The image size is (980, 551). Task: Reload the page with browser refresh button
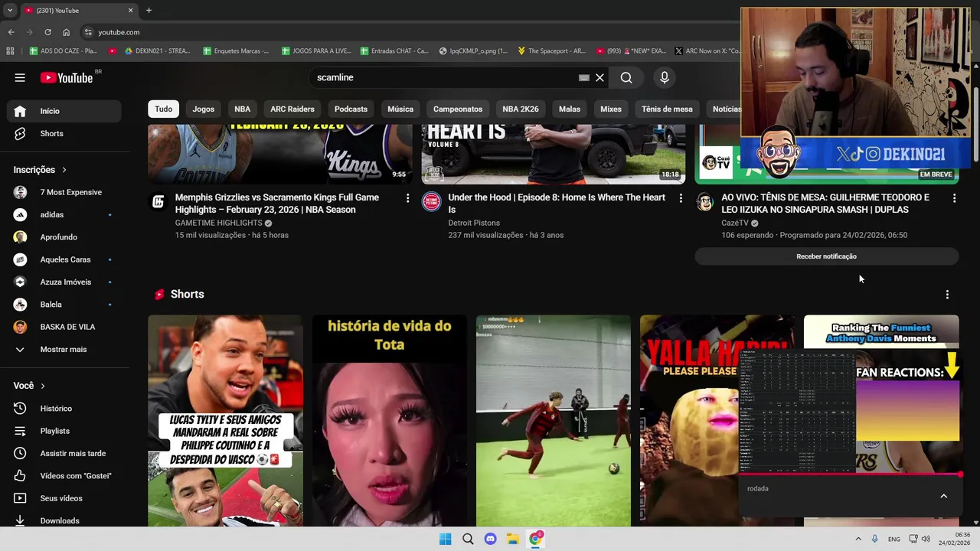pyautogui.click(x=47, y=32)
